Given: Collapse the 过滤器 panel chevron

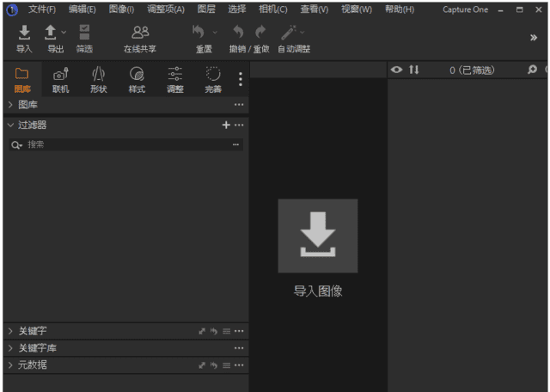Looking at the screenshot, I should [10, 125].
